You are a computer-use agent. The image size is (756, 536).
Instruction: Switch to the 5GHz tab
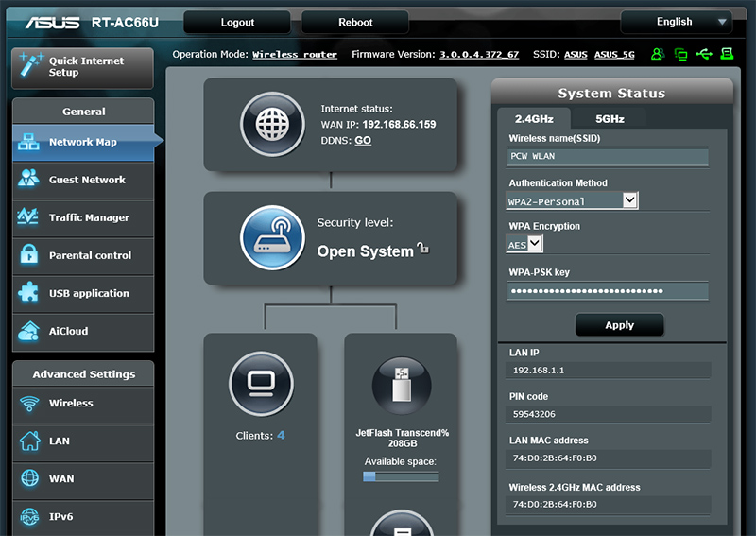[610, 119]
